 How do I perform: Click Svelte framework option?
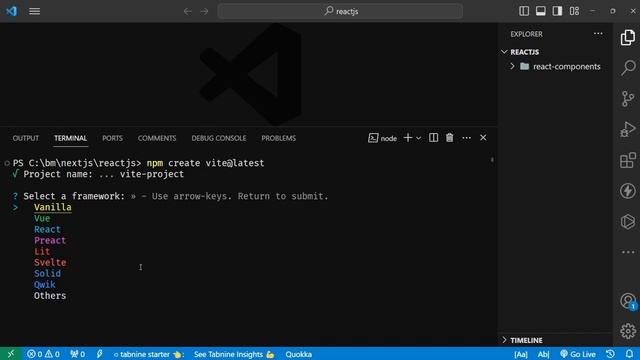tap(50, 262)
